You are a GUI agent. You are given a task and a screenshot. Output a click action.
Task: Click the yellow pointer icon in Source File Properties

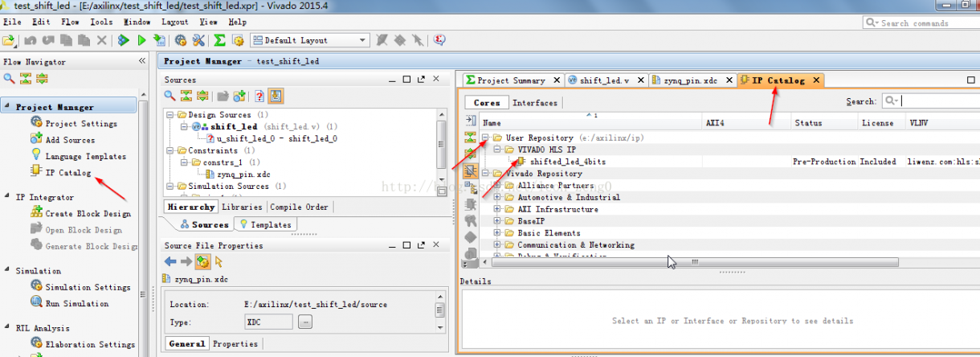pyautogui.click(x=219, y=261)
